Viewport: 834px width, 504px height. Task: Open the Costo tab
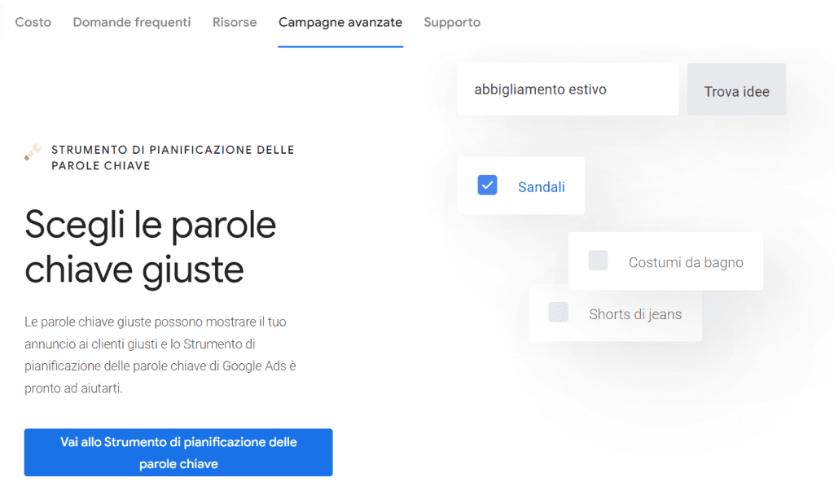click(33, 22)
